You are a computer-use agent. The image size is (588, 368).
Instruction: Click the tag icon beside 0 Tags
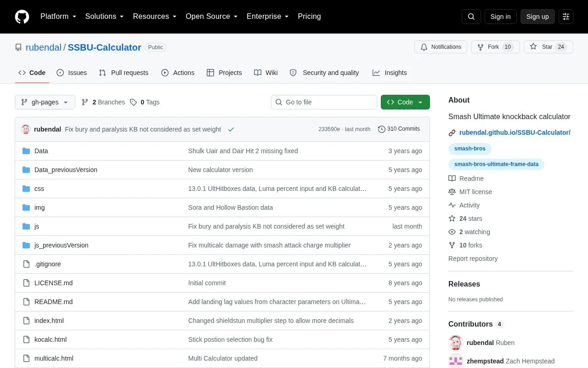pos(133,102)
